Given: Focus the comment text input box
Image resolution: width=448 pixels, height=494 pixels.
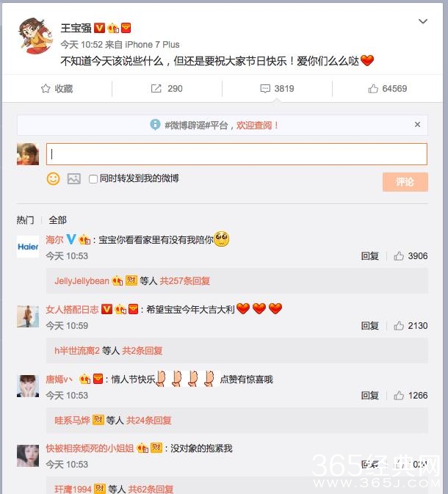Looking at the screenshot, I should 236,154.
